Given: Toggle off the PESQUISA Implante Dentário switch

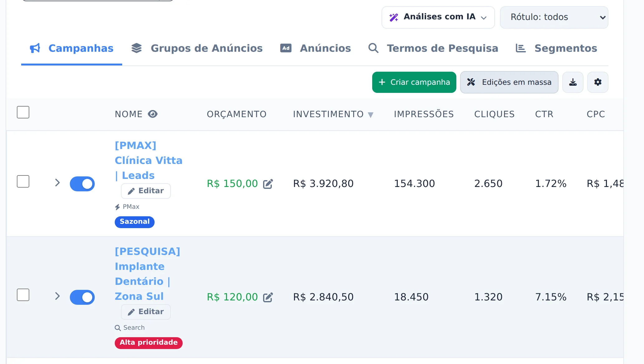Looking at the screenshot, I should 82,297.
